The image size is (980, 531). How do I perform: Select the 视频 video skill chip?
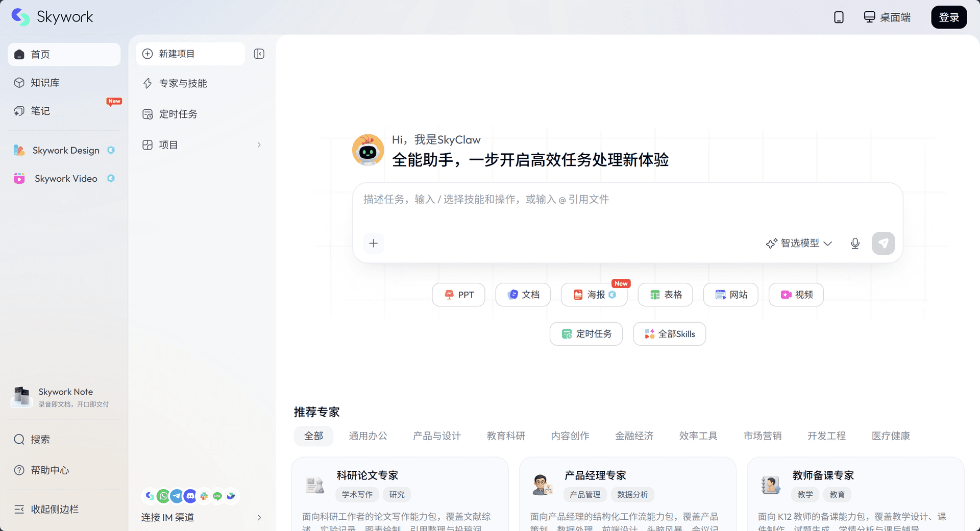(x=796, y=295)
